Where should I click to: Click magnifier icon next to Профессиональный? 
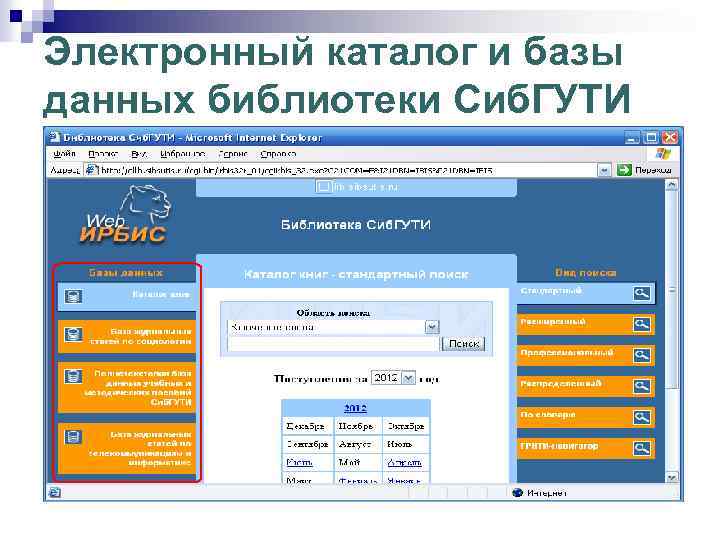click(641, 355)
